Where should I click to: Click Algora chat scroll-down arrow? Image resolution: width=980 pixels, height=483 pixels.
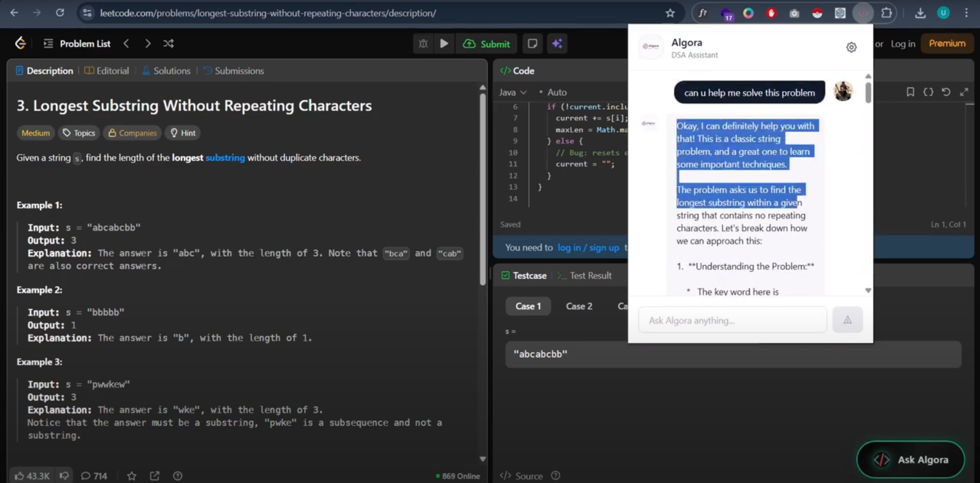pyautogui.click(x=868, y=291)
